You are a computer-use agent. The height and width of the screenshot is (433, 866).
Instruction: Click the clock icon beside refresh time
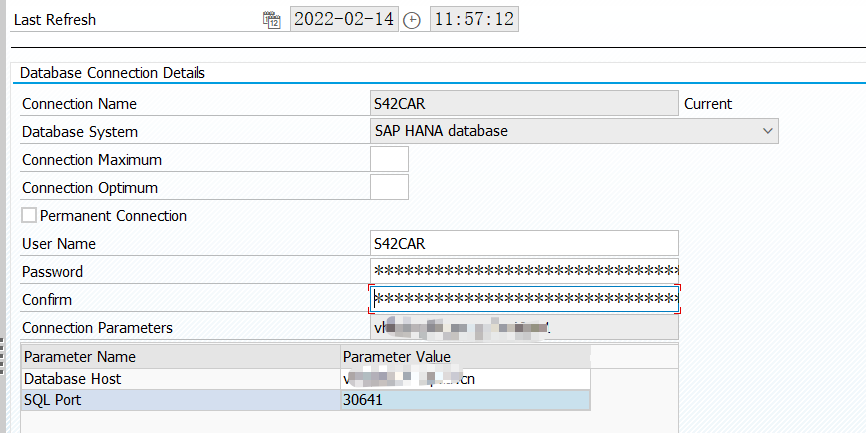tap(412, 21)
